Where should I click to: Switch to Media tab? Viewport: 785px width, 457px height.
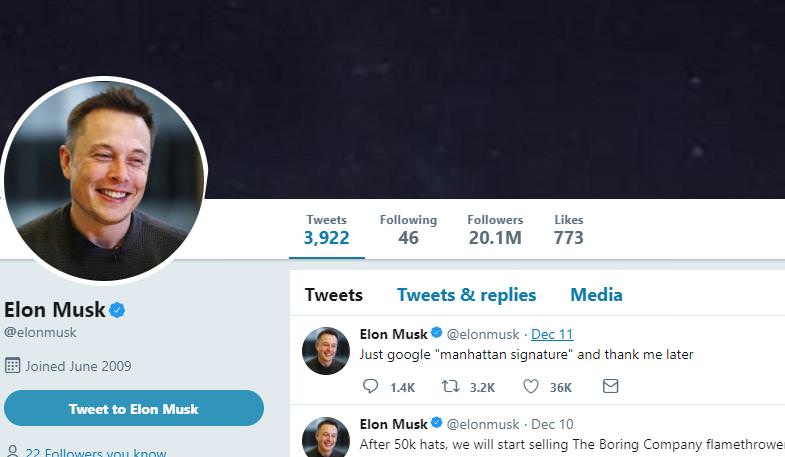596,295
